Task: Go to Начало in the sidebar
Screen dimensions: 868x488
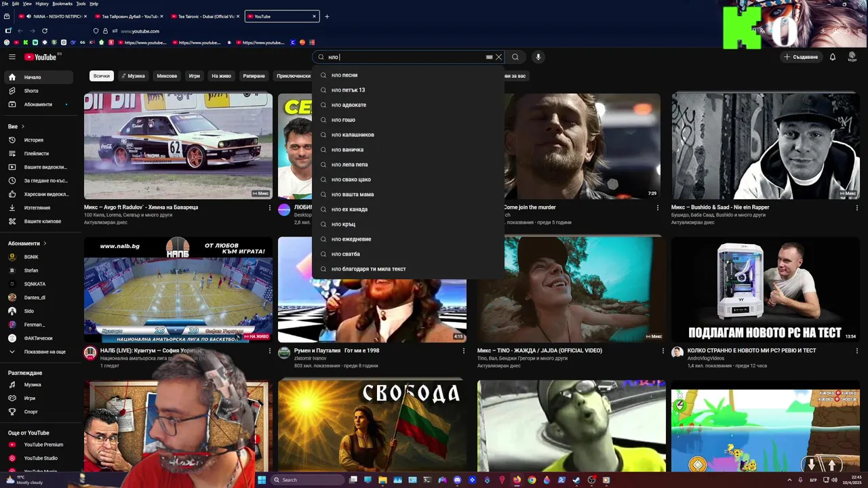Action: 39,77
